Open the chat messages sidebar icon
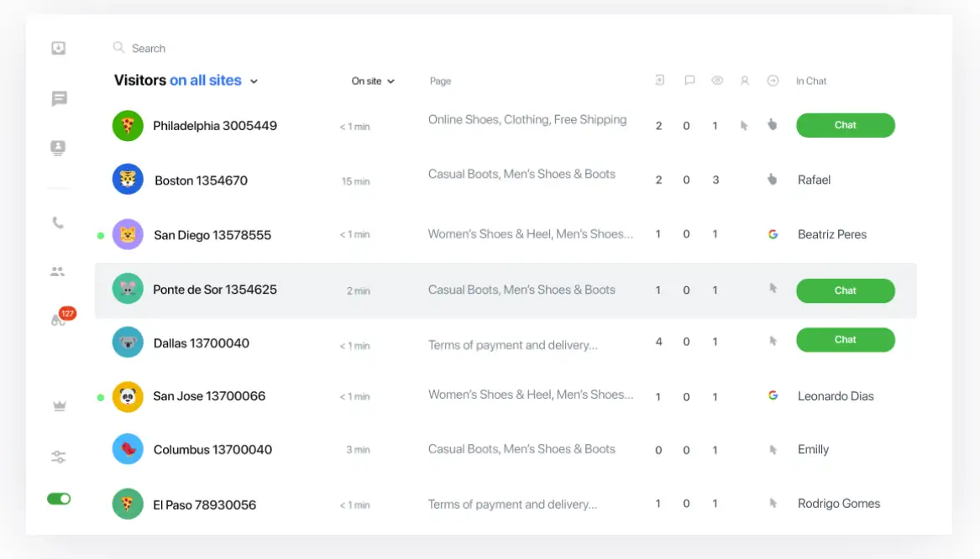 tap(59, 99)
